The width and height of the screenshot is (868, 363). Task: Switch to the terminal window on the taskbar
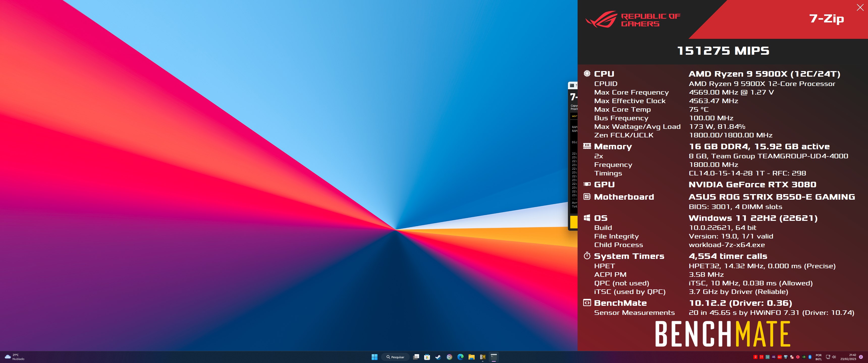[x=494, y=357]
